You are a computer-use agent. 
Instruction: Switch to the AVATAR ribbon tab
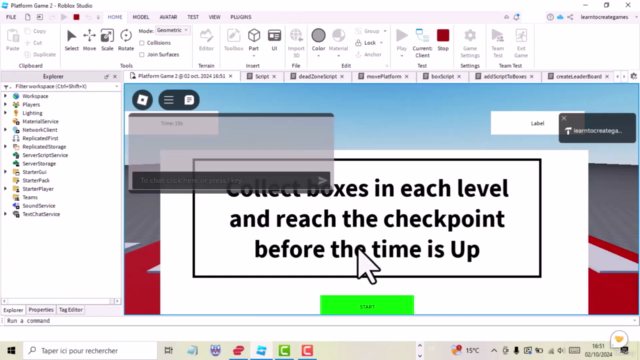click(168, 17)
